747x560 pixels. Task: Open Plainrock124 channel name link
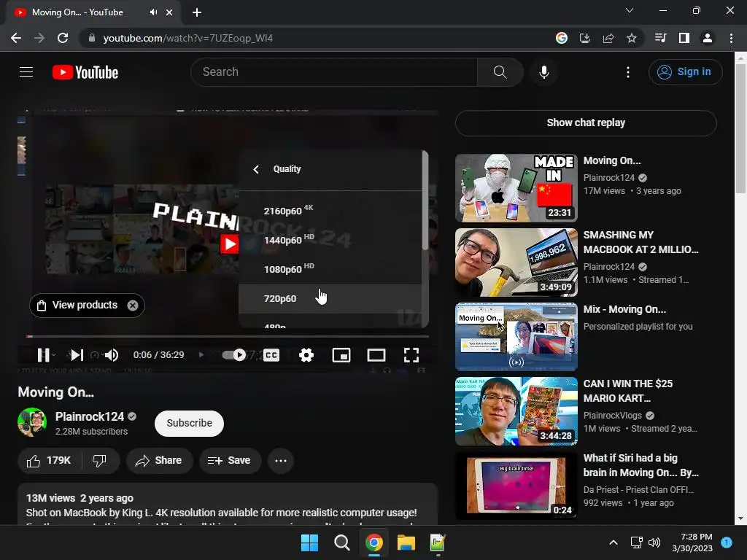pos(90,416)
